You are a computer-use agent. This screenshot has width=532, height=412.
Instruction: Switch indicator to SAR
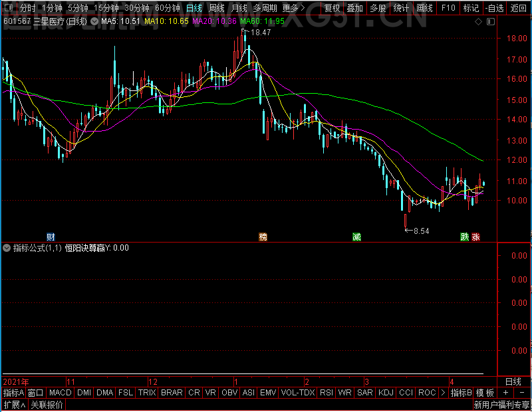[365, 393]
